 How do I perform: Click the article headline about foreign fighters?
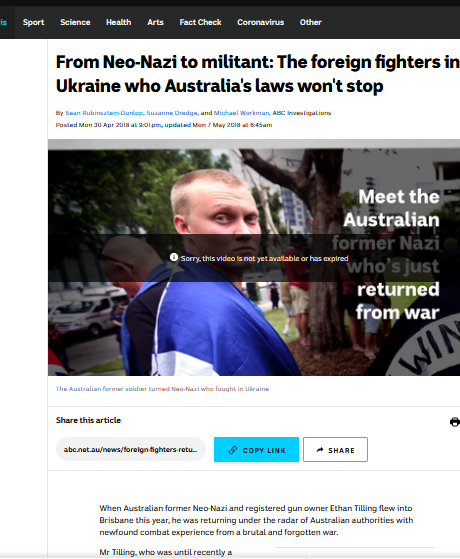257,74
